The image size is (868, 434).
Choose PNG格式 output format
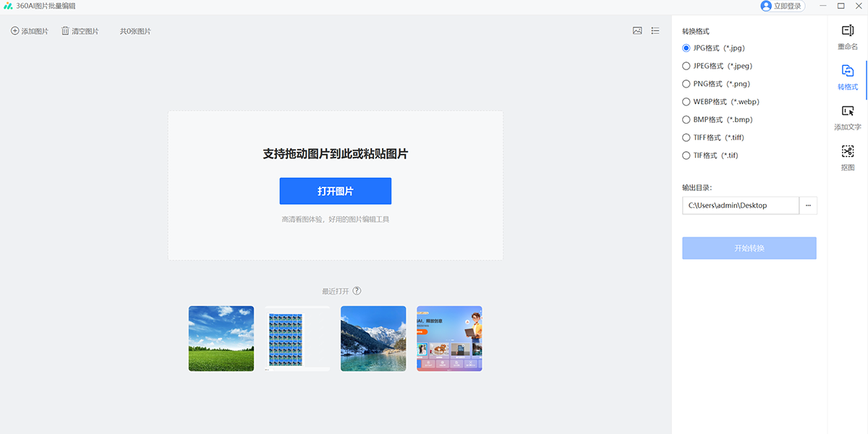686,84
